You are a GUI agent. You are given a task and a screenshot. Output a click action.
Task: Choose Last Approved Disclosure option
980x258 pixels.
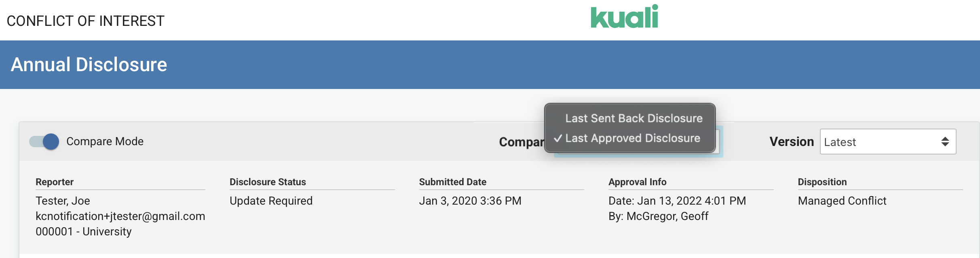[632, 138]
